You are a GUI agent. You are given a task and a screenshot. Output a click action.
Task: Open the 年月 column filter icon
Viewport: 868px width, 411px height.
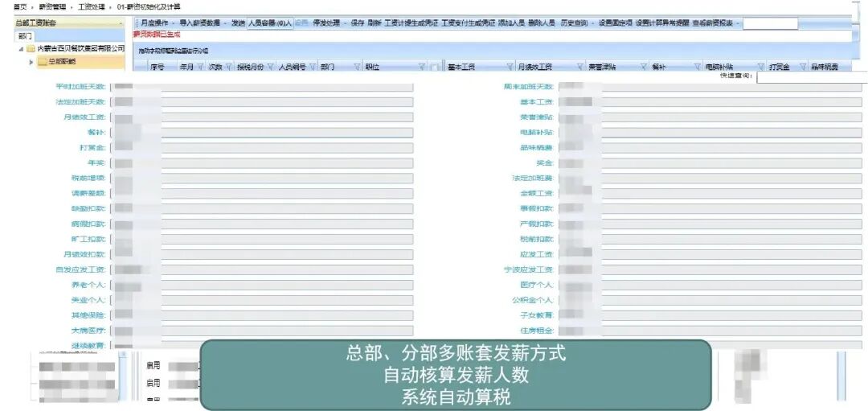[199, 67]
